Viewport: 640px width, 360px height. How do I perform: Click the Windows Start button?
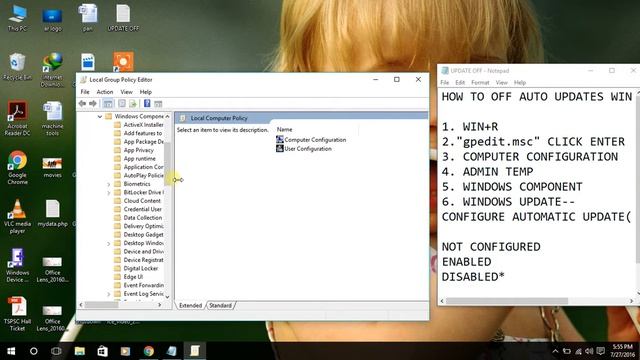click(x=11, y=351)
